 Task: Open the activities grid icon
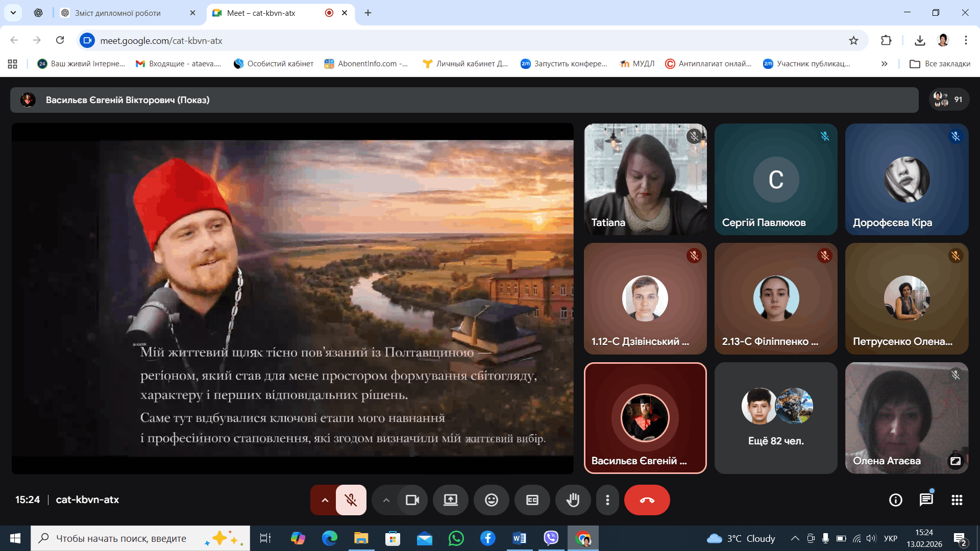[x=957, y=500]
